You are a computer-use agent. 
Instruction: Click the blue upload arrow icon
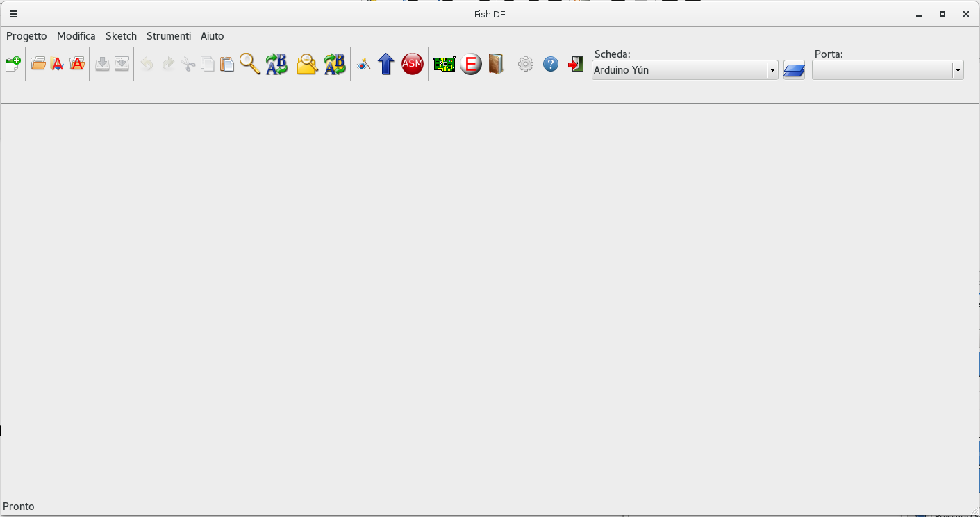pos(386,64)
